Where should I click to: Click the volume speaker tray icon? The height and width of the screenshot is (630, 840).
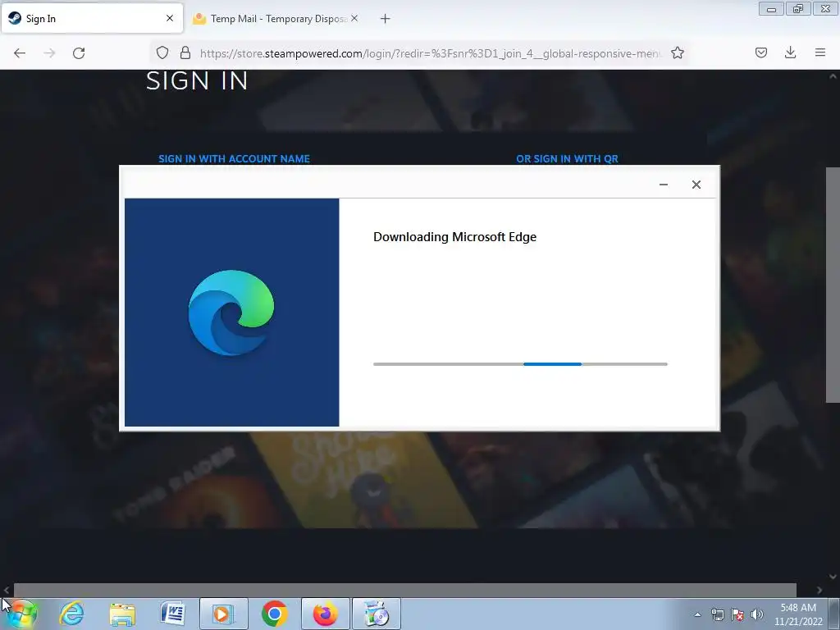click(757, 614)
